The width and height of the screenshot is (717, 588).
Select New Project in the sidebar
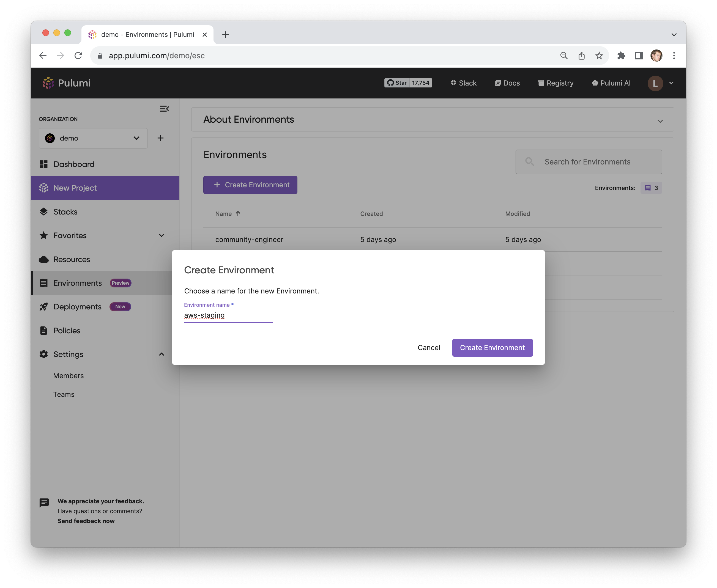[x=105, y=188]
